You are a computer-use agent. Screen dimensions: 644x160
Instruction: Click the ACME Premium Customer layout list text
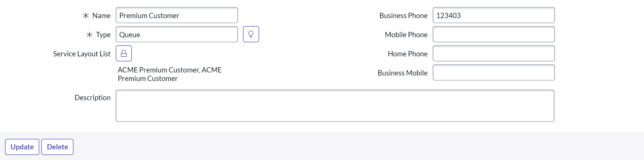pos(170,74)
